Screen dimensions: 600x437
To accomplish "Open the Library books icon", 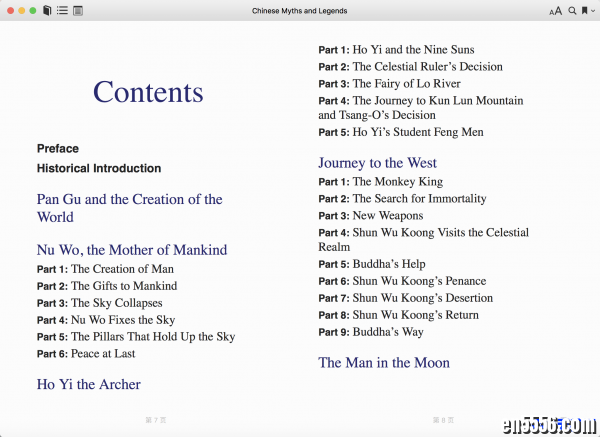I will 47,10.
